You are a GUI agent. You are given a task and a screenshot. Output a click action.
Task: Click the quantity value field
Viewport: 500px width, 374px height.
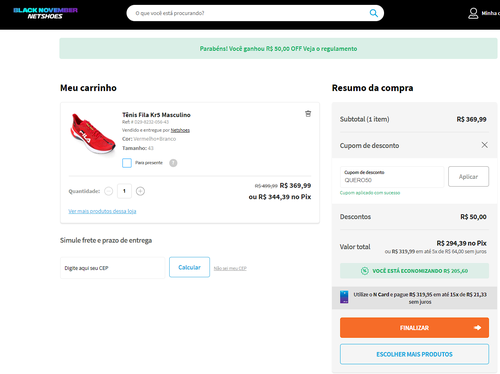[124, 191]
